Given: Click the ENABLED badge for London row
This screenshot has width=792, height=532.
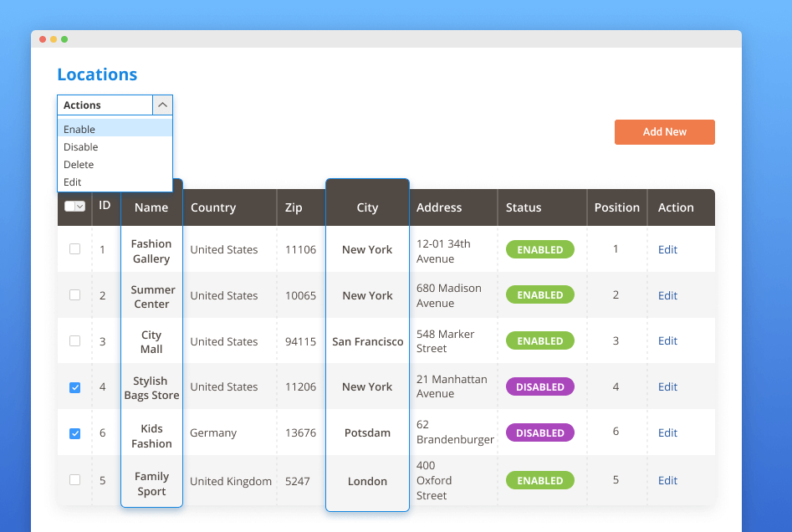Looking at the screenshot, I should [539, 481].
